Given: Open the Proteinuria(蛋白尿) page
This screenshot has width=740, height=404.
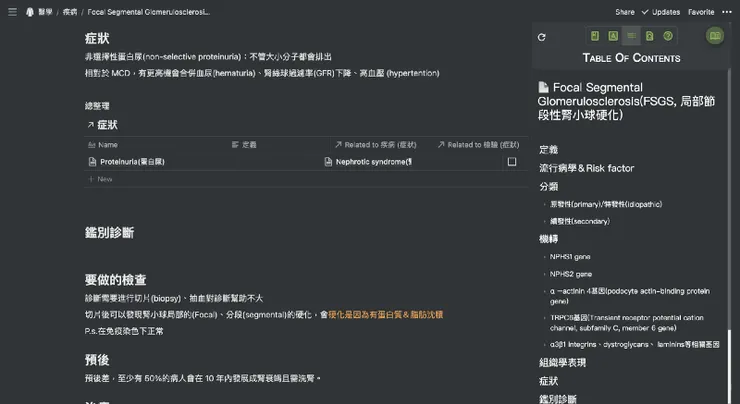Looking at the screenshot, I should [132, 162].
